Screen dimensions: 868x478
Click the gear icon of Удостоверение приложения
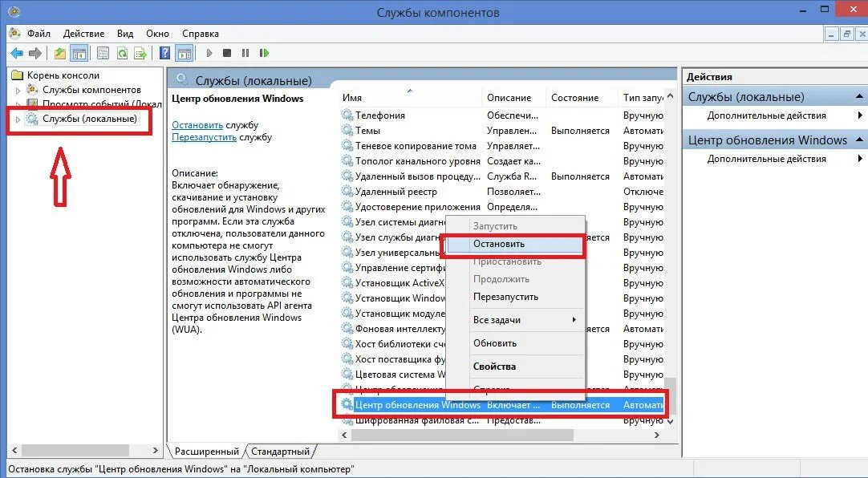tap(347, 207)
